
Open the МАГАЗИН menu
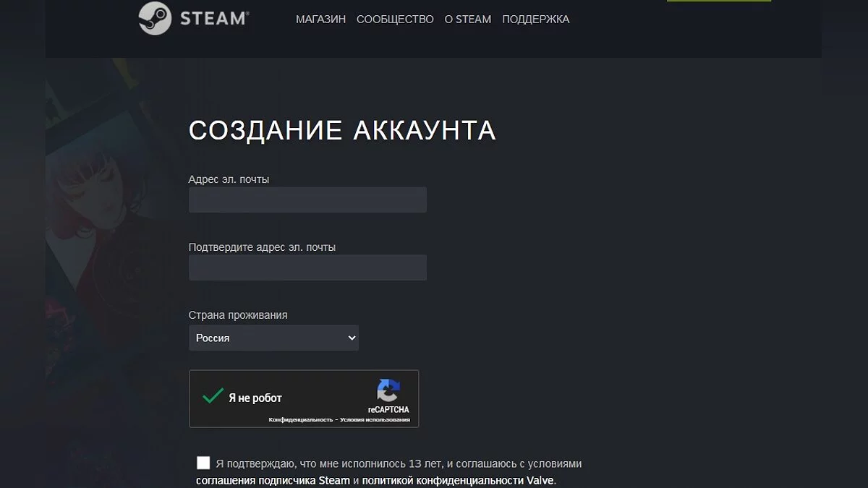(320, 20)
